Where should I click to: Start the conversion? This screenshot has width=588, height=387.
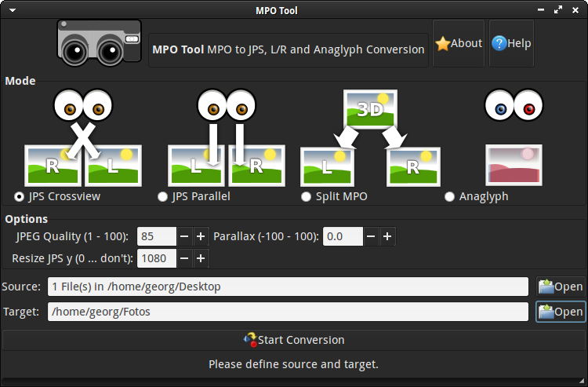294,340
